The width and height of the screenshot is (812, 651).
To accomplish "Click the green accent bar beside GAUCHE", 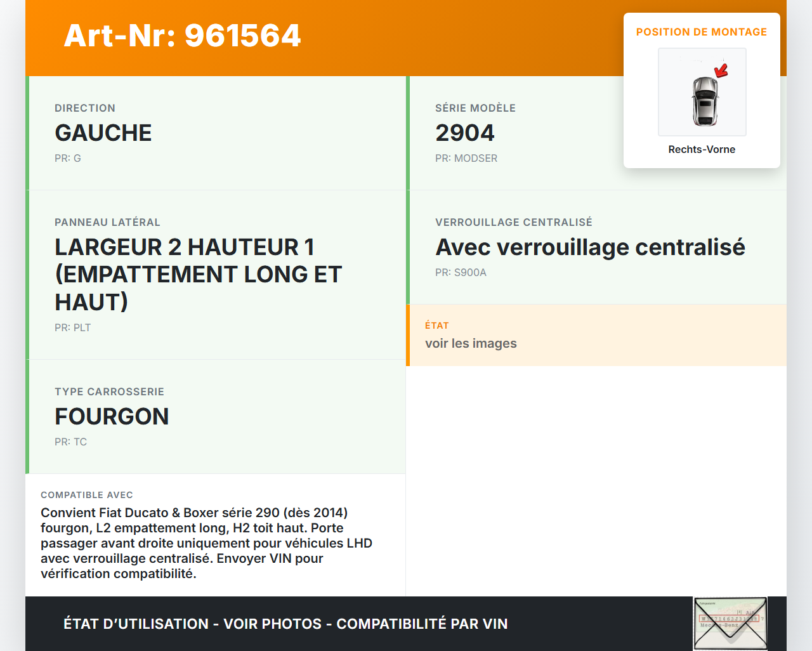I will tap(27, 133).
